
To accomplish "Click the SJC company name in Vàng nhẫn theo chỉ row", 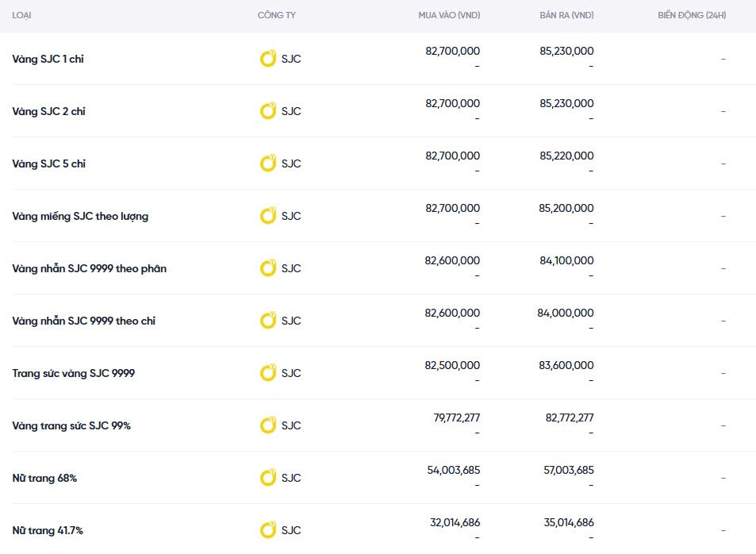I will (x=291, y=321).
